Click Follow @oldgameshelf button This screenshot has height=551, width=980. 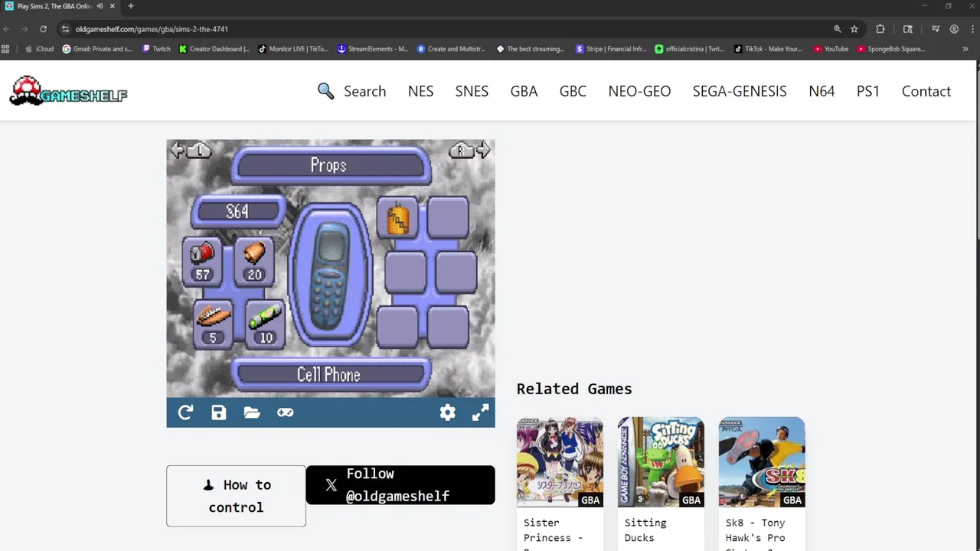(x=400, y=485)
